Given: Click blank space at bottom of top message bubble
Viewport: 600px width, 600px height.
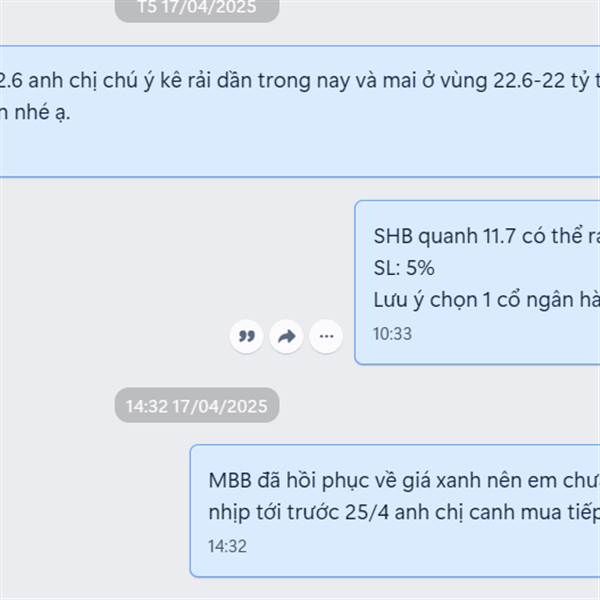Looking at the screenshot, I should 300,153.
